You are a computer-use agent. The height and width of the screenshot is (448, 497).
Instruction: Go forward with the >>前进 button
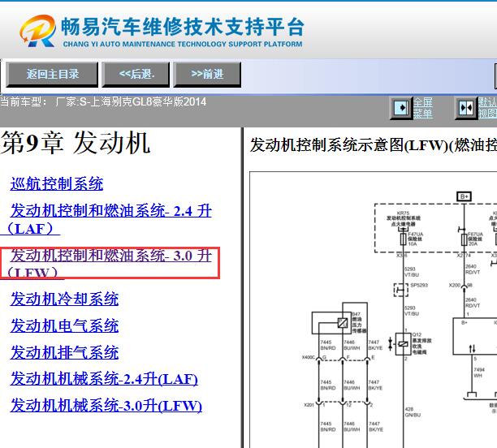pyautogui.click(x=207, y=74)
